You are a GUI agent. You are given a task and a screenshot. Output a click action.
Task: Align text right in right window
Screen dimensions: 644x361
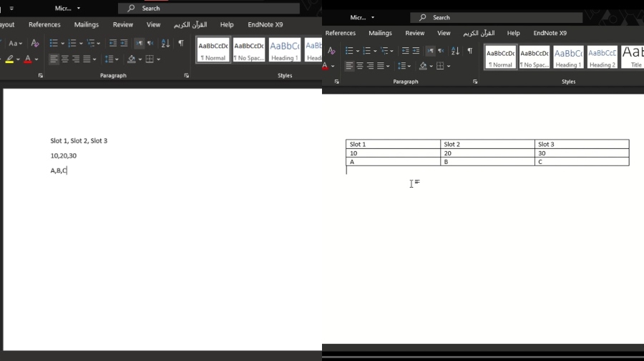pos(369,66)
